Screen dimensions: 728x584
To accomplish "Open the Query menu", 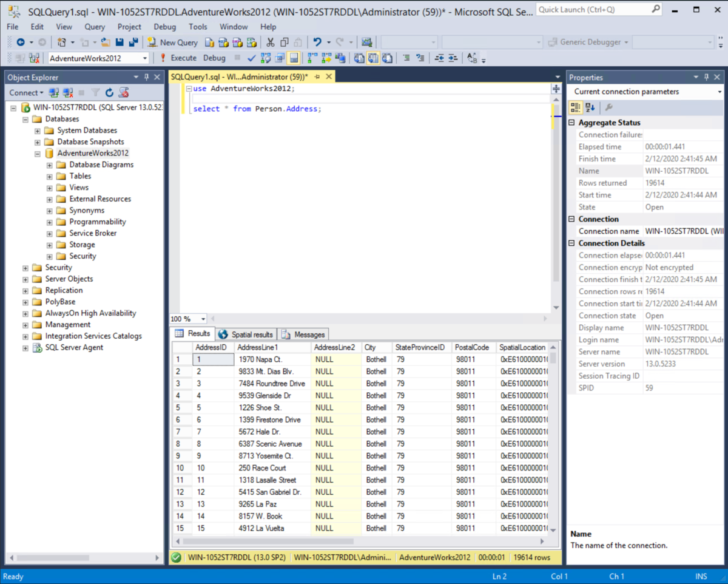I will click(95, 27).
